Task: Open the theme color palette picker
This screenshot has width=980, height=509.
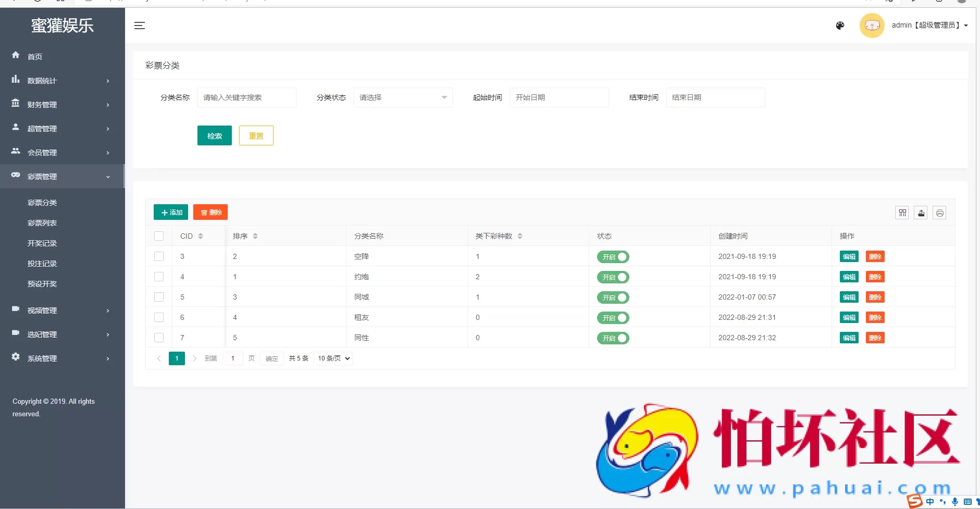Action: click(x=840, y=25)
